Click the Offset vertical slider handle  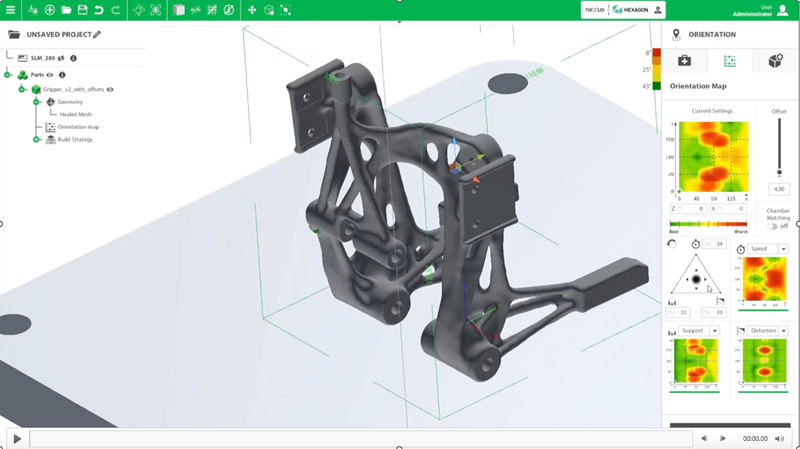(x=779, y=172)
